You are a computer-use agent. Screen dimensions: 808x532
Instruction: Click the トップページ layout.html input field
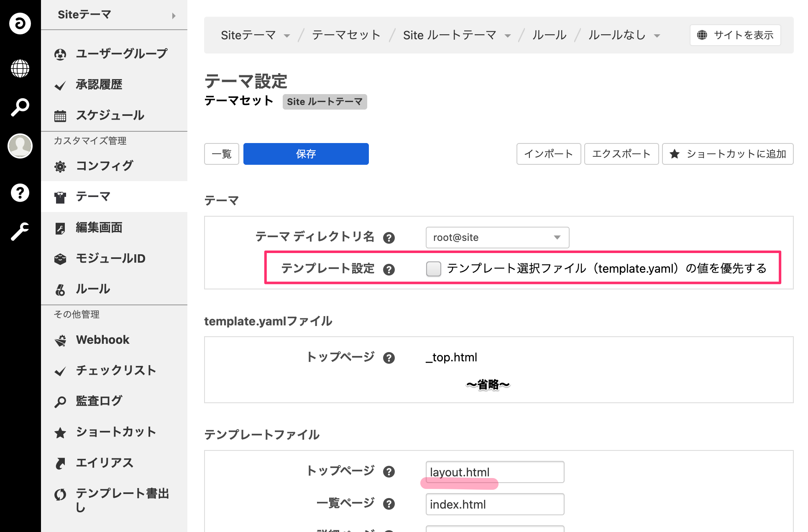coord(494,472)
